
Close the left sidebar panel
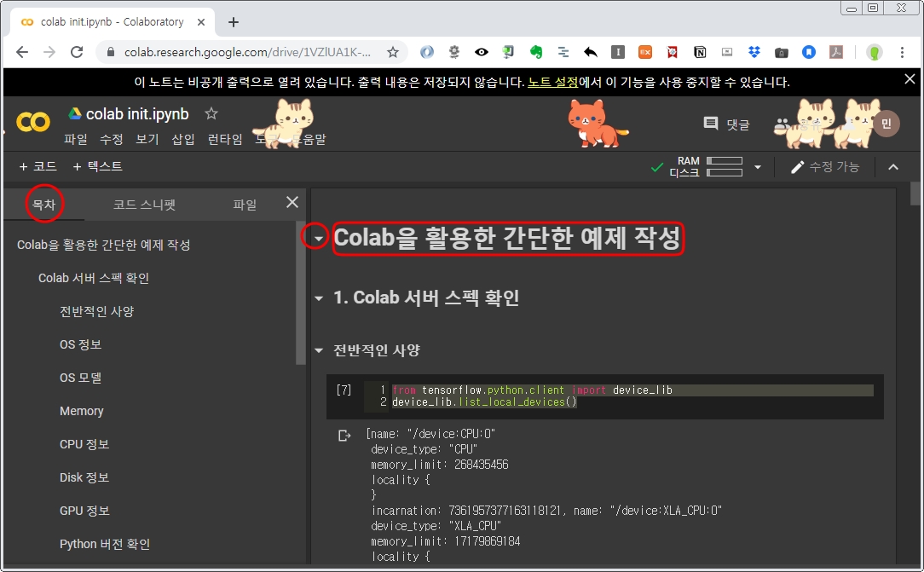click(x=292, y=203)
